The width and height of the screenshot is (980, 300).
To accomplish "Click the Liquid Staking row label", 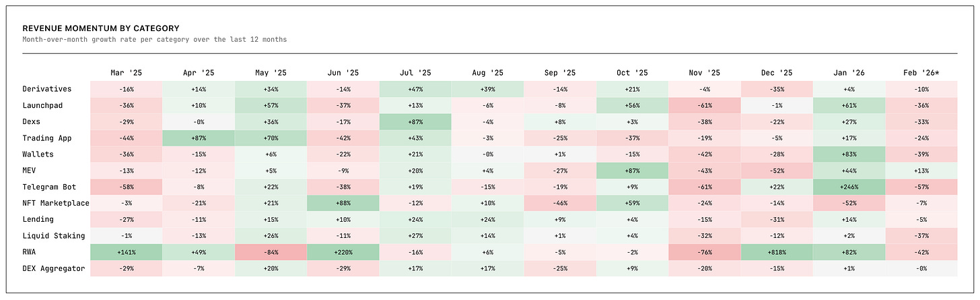I will point(54,235).
